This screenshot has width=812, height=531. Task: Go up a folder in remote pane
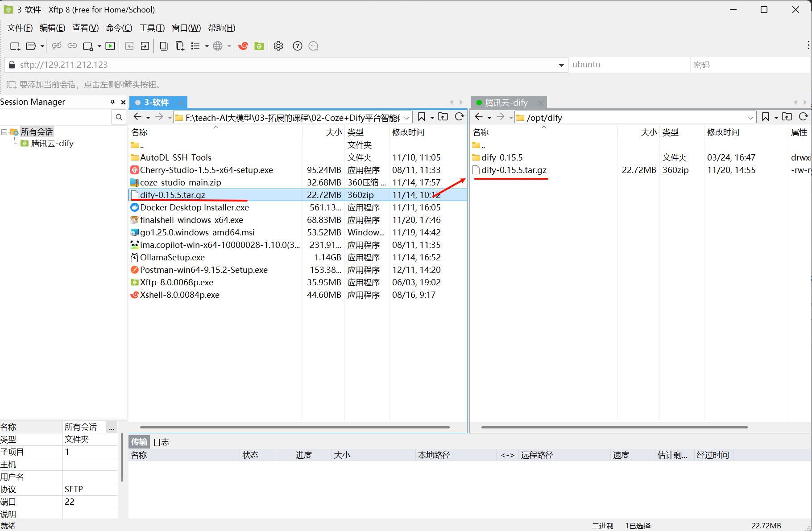coord(787,117)
